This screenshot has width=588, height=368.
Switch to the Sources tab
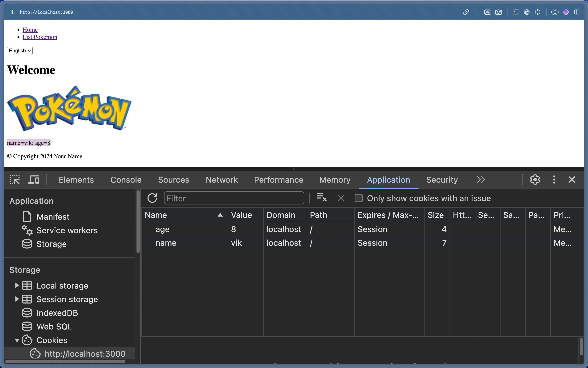(x=174, y=180)
